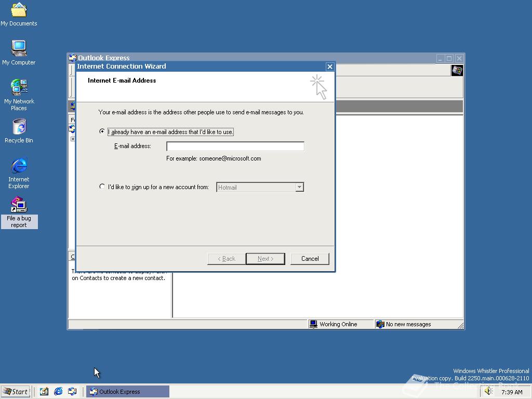
Task: Minimize the Outlook Express window
Action: tap(441, 58)
